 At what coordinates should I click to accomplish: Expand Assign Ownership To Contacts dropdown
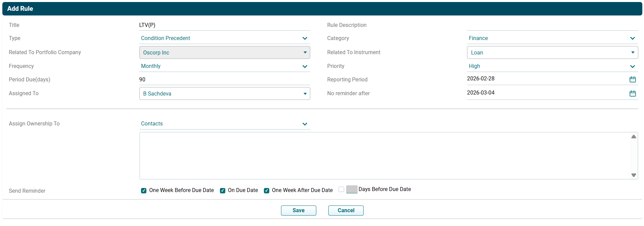(224, 124)
